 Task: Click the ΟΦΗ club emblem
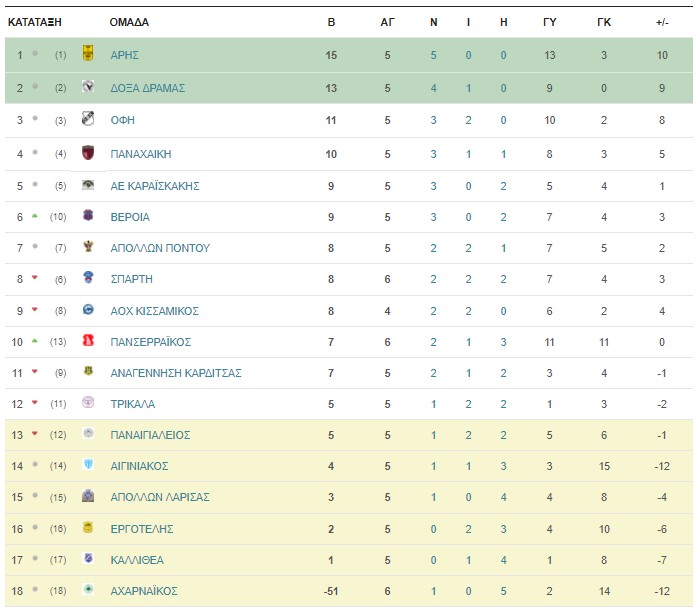(88, 118)
